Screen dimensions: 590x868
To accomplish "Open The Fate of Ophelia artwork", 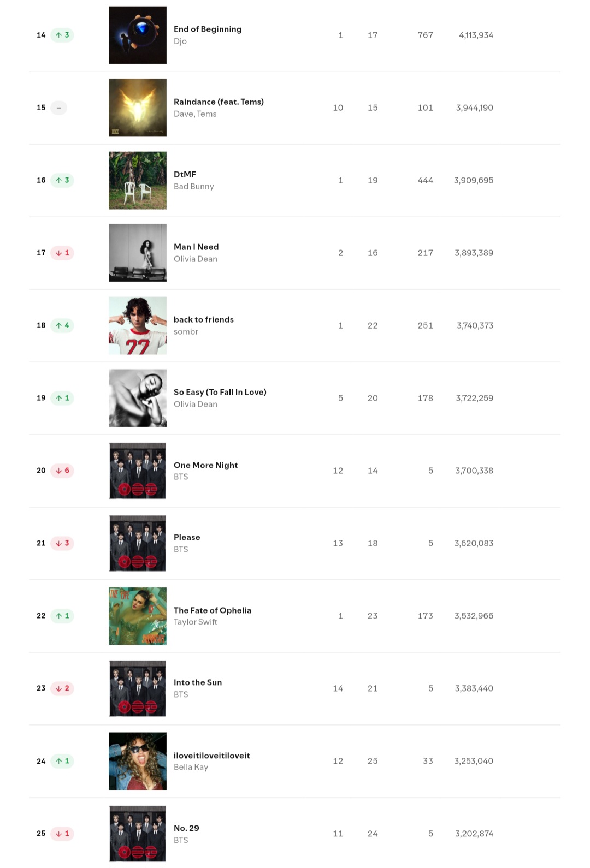I will [x=138, y=616].
